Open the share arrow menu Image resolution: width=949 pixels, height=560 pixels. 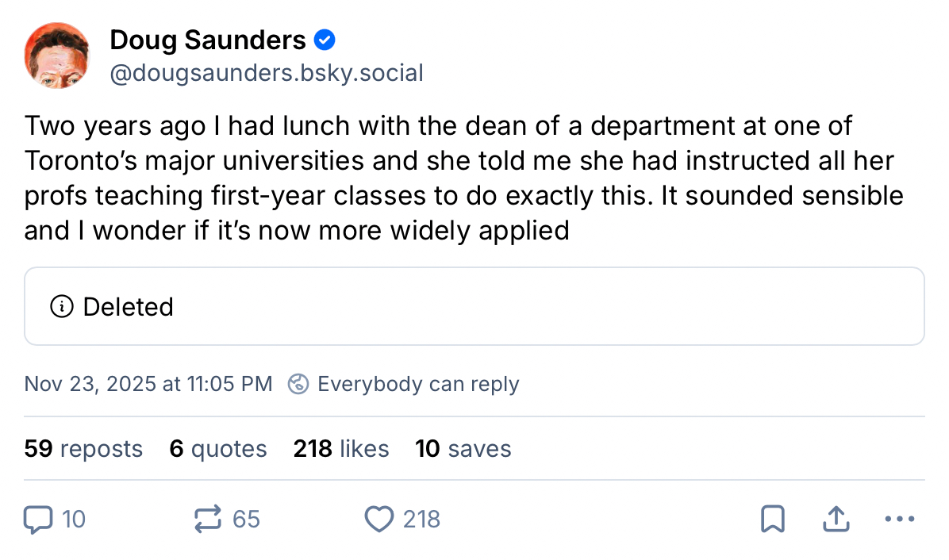point(834,520)
